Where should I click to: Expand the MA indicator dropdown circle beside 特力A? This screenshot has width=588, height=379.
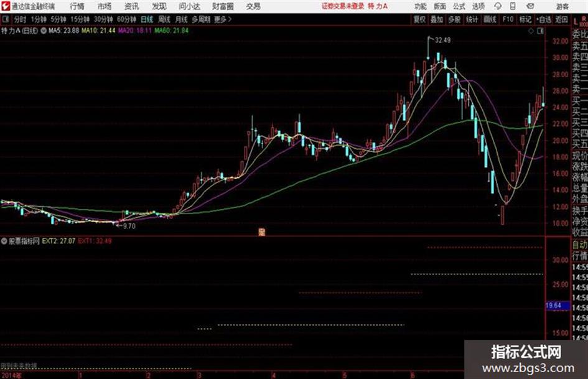43,30
